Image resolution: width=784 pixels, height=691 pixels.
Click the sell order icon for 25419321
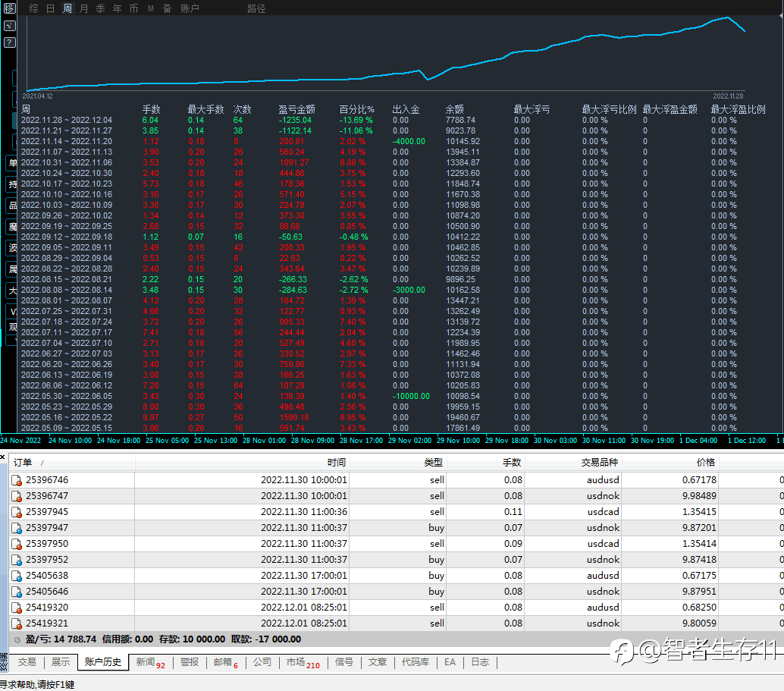(17, 623)
